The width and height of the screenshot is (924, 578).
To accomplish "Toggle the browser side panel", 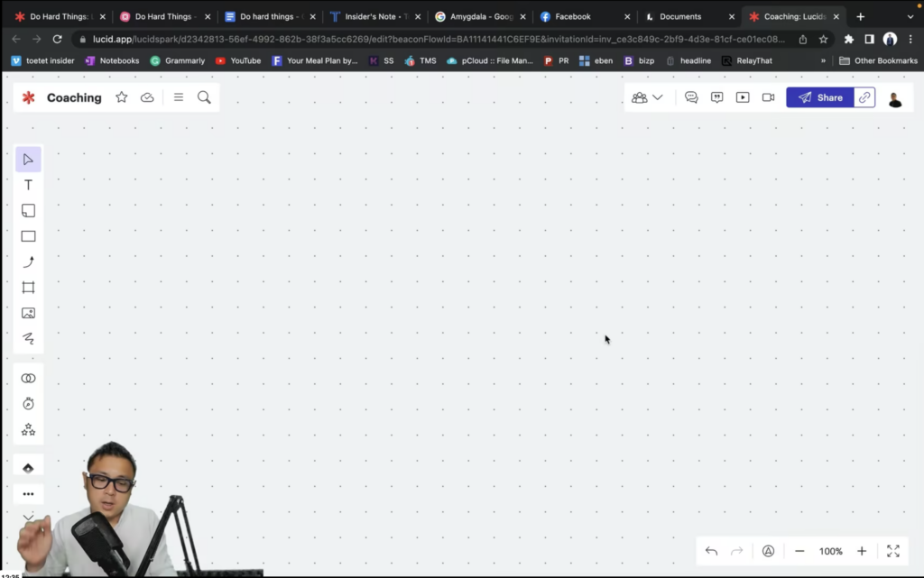I will (x=869, y=39).
